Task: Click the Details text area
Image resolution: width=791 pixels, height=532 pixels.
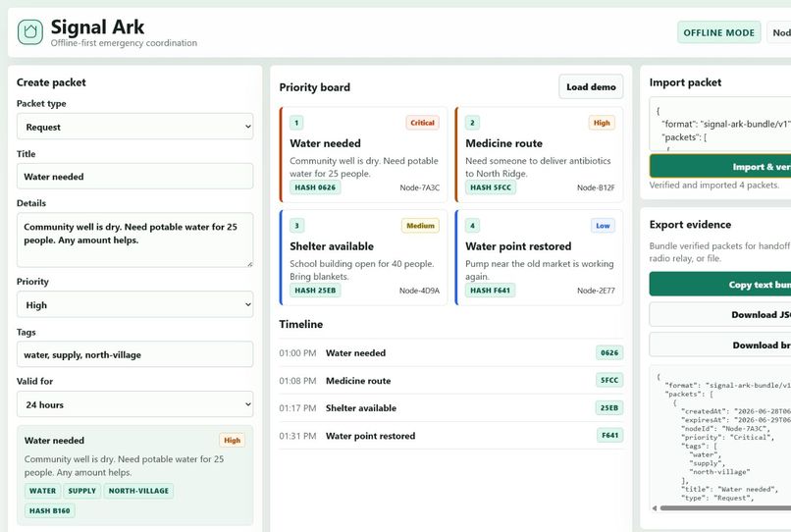Action: (x=135, y=240)
